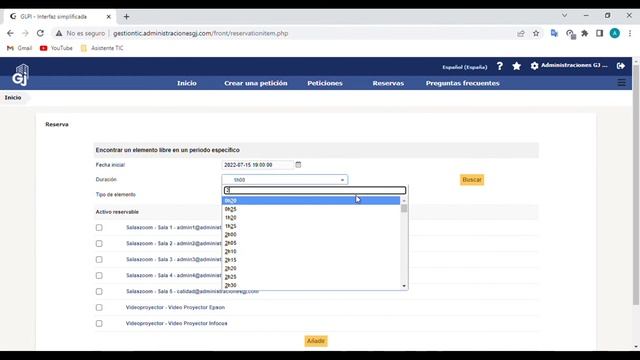Click the Añadir button
Viewport: 640px width, 360px height.
[x=316, y=341]
